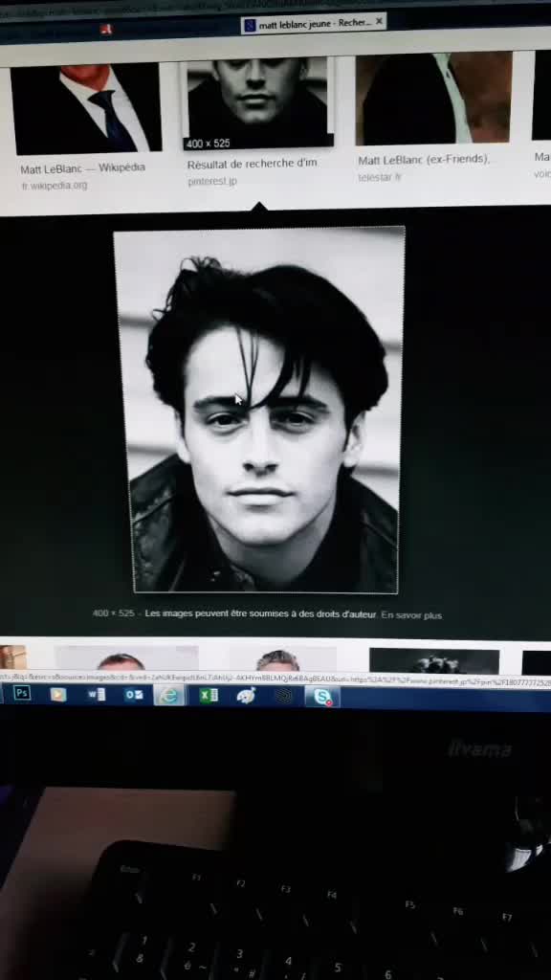The image size is (551, 980).
Task: Open Word from the taskbar
Action: pos(97,695)
